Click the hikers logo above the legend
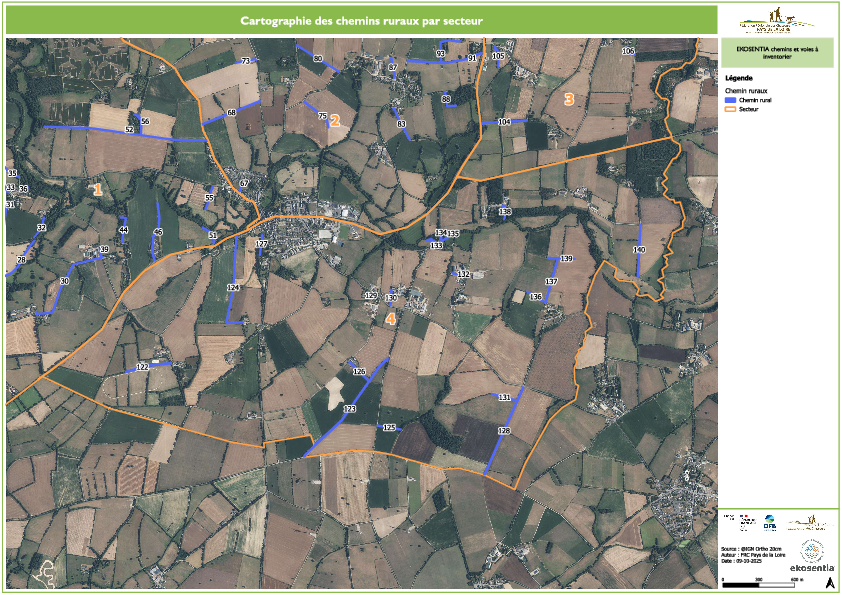 [x=776, y=19]
